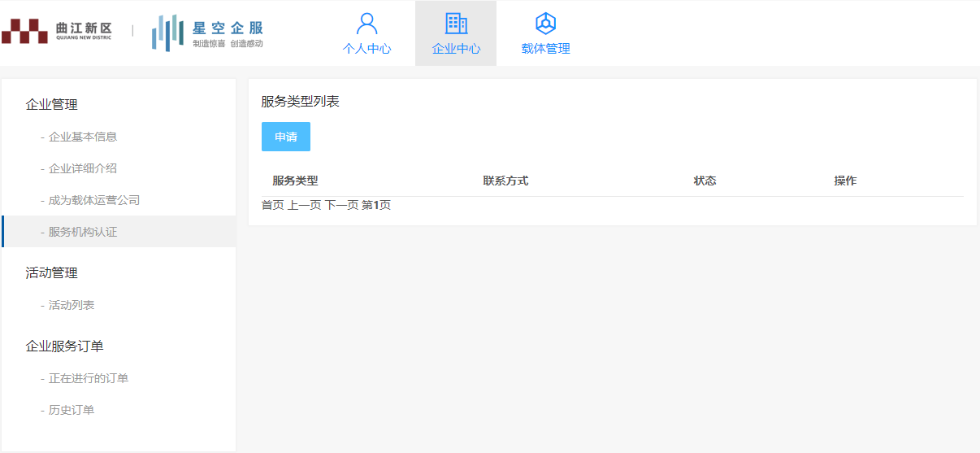Click 上一页 pagination link
The image size is (980, 453).
[x=305, y=205]
